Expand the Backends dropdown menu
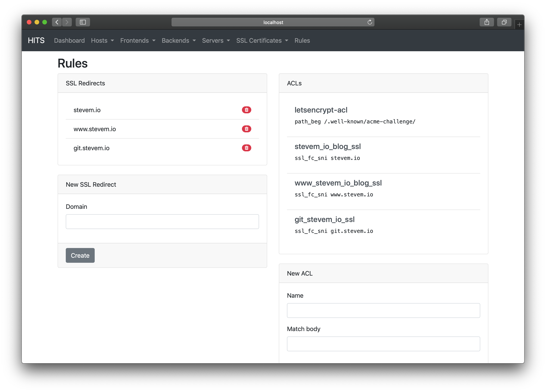 pyautogui.click(x=179, y=40)
